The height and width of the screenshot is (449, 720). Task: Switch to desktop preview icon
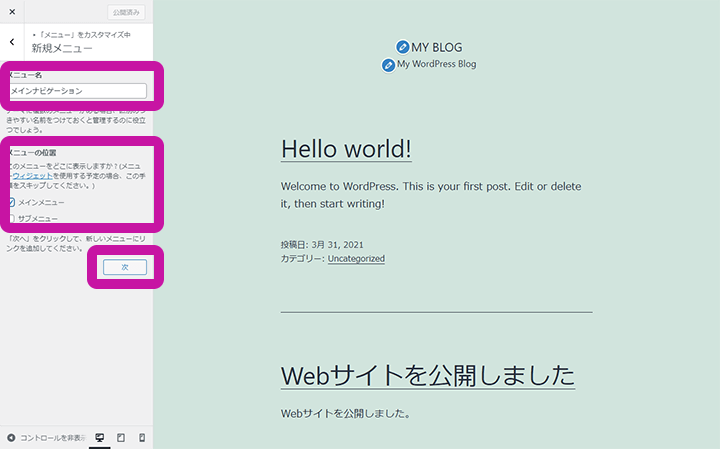(100, 438)
